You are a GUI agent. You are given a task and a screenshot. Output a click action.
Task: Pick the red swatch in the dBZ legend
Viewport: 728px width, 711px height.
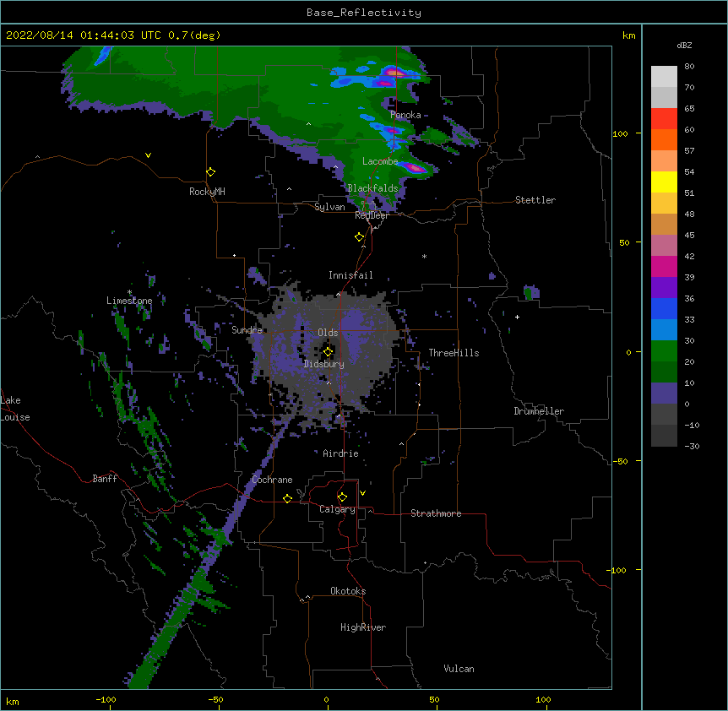pos(664,119)
